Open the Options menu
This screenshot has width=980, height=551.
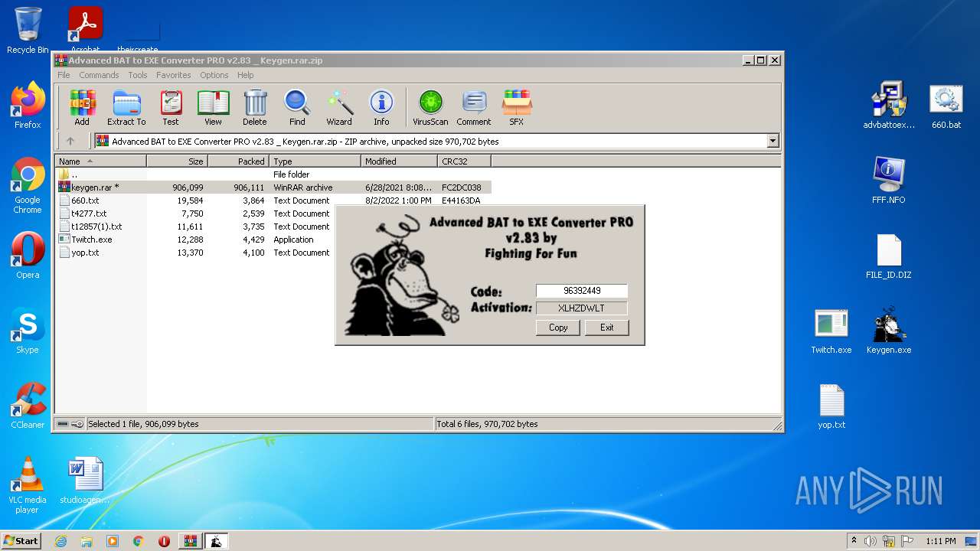click(214, 75)
